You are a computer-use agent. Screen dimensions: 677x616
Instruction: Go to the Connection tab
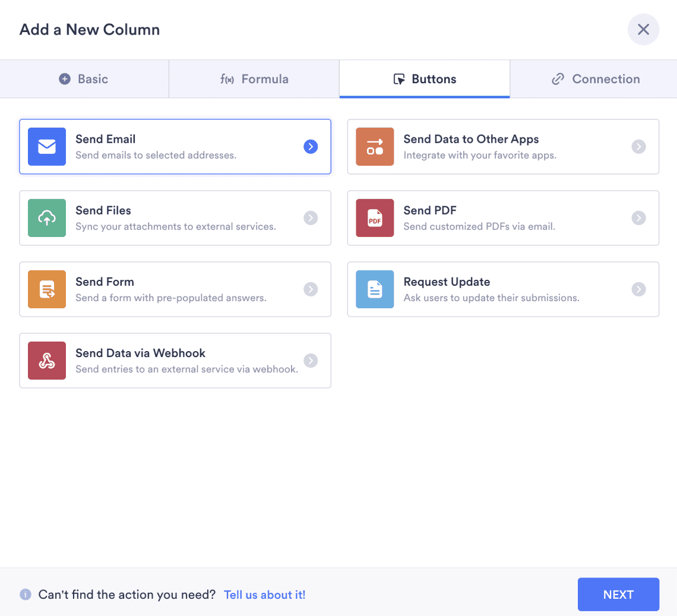click(596, 79)
